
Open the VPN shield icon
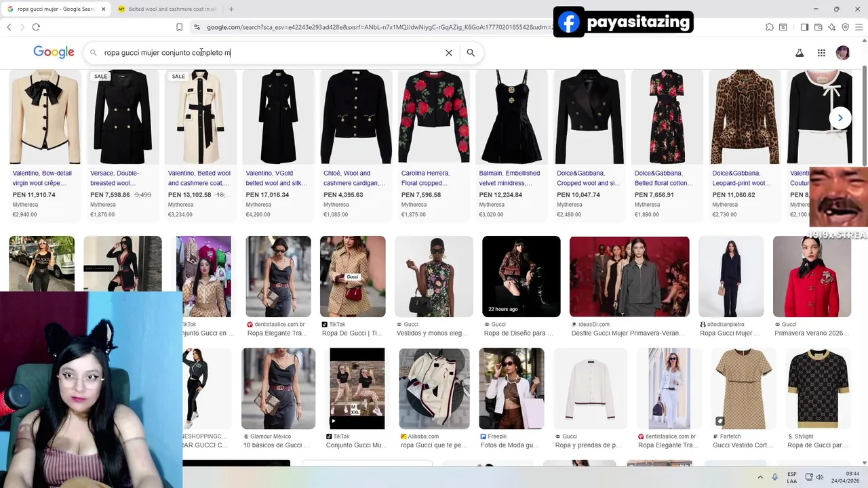(x=845, y=27)
